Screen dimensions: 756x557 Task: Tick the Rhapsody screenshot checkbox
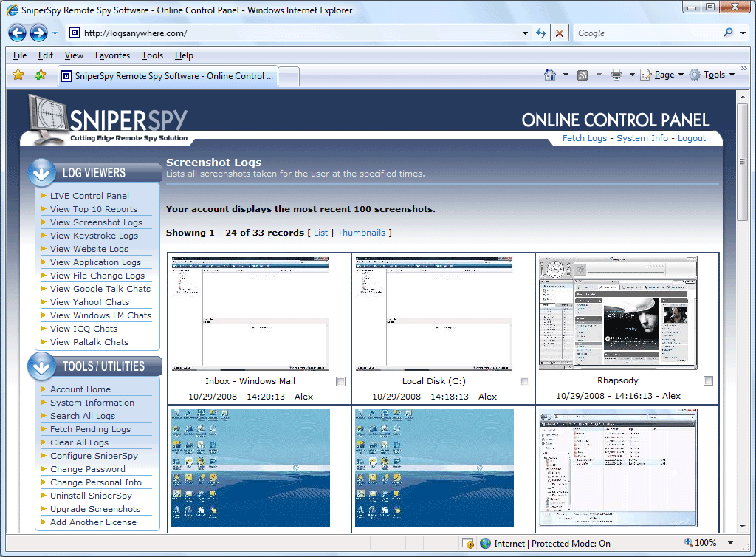click(x=708, y=381)
